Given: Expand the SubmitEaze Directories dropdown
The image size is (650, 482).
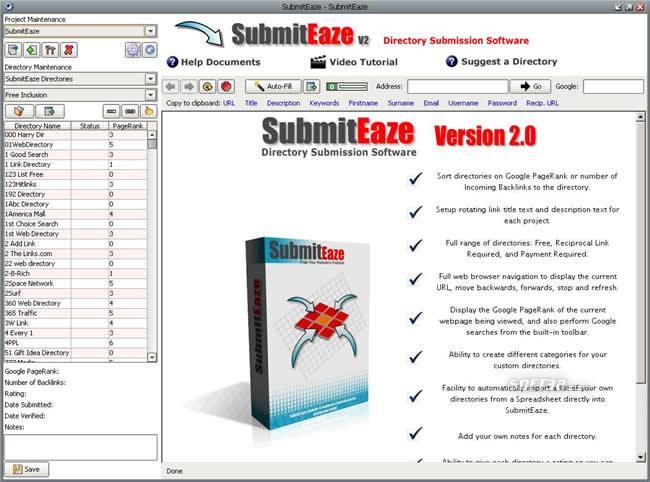Looking at the screenshot, I should 150,79.
